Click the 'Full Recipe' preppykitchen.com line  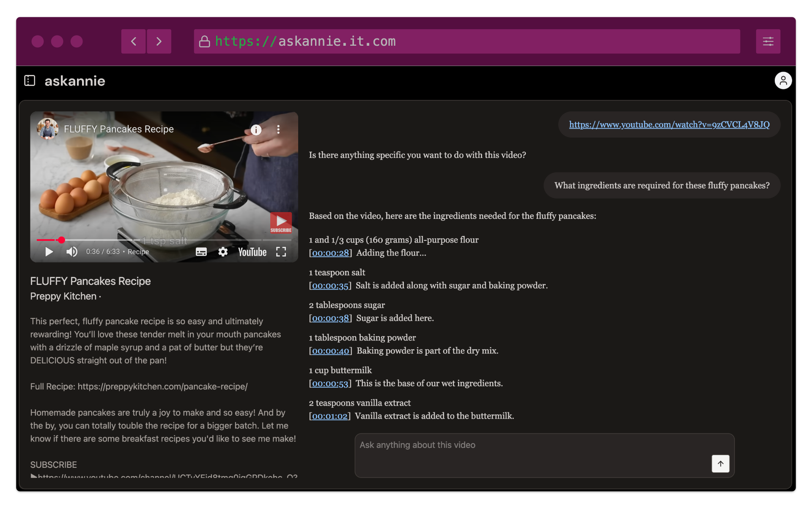tap(139, 387)
